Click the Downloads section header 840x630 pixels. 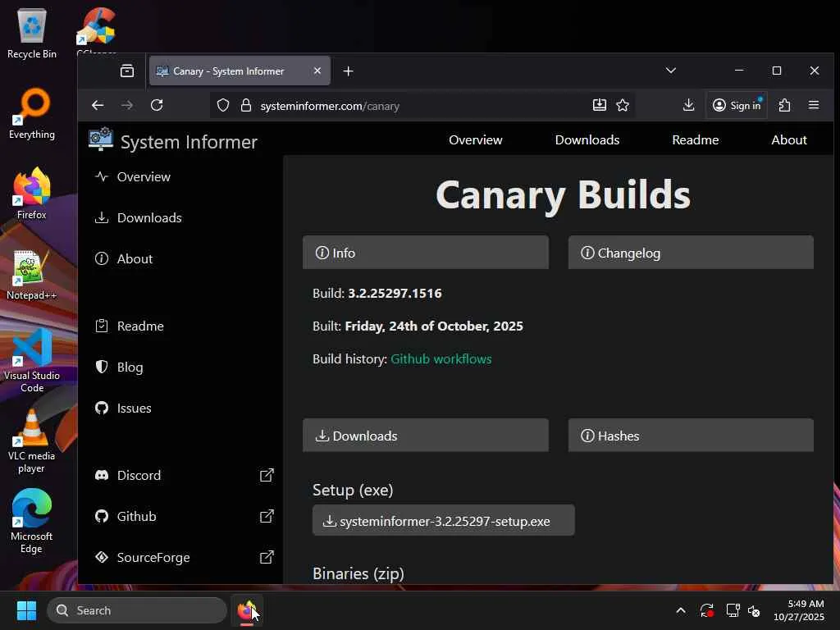coord(426,436)
